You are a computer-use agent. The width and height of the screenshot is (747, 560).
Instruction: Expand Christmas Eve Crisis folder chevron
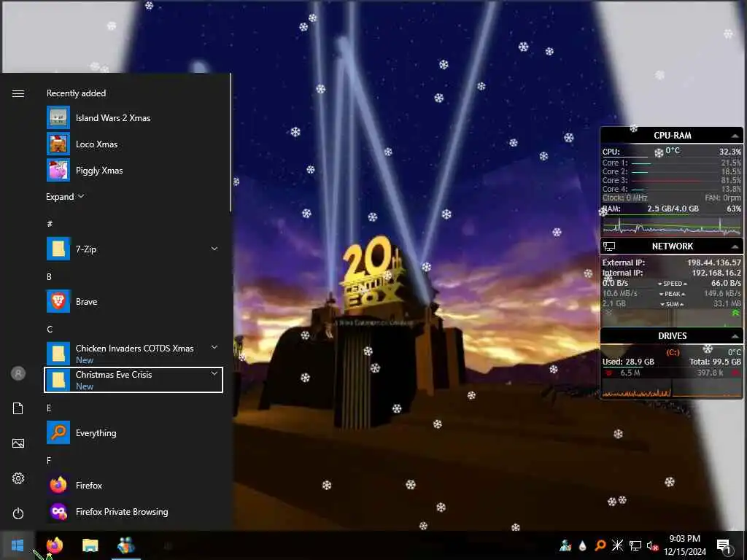pyautogui.click(x=214, y=374)
